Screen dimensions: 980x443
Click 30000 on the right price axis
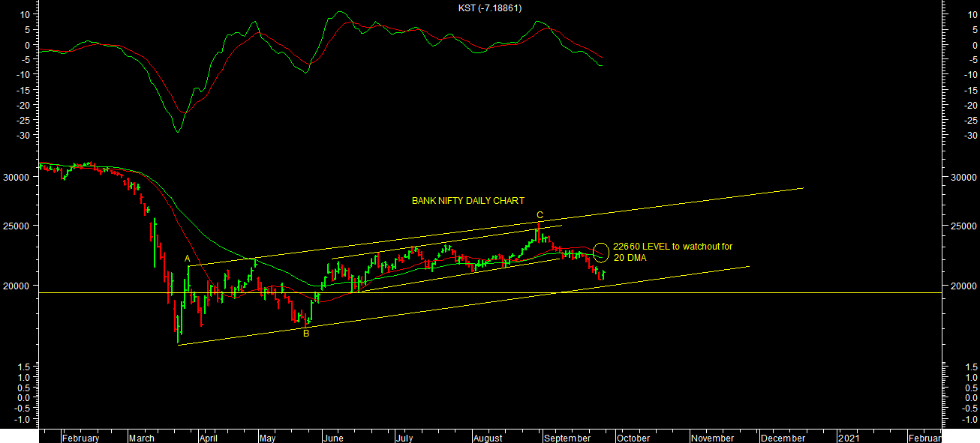[964, 178]
